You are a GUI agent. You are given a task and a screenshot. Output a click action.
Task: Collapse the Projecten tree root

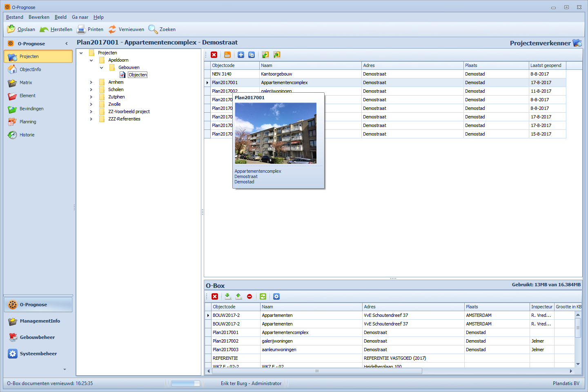click(x=81, y=53)
